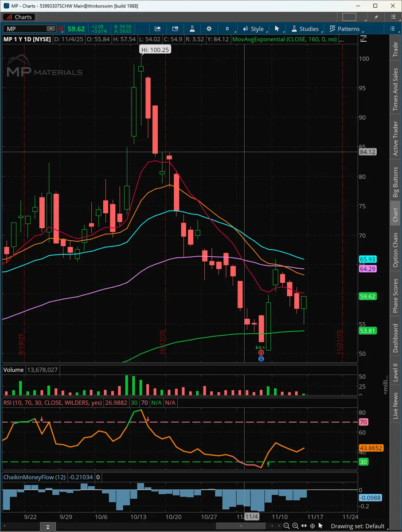Click the earnings marker icon on chart

[261, 352]
